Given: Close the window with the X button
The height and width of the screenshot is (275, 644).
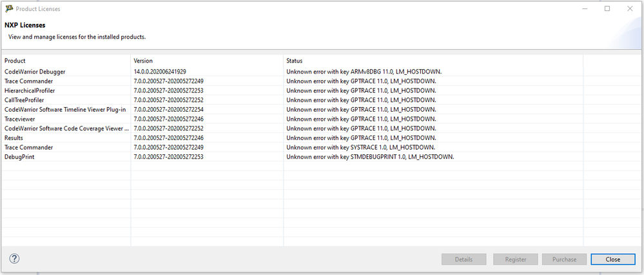Looking at the screenshot, I should (x=630, y=8).
